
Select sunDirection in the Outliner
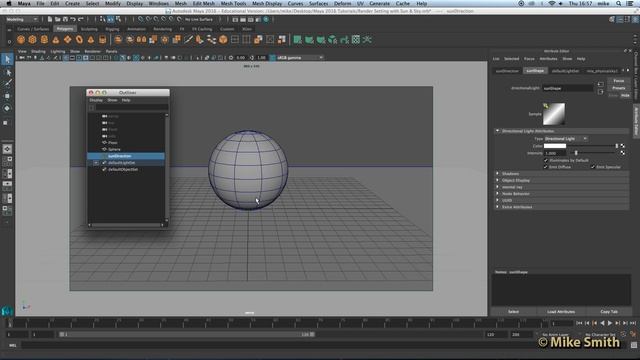tap(126, 156)
